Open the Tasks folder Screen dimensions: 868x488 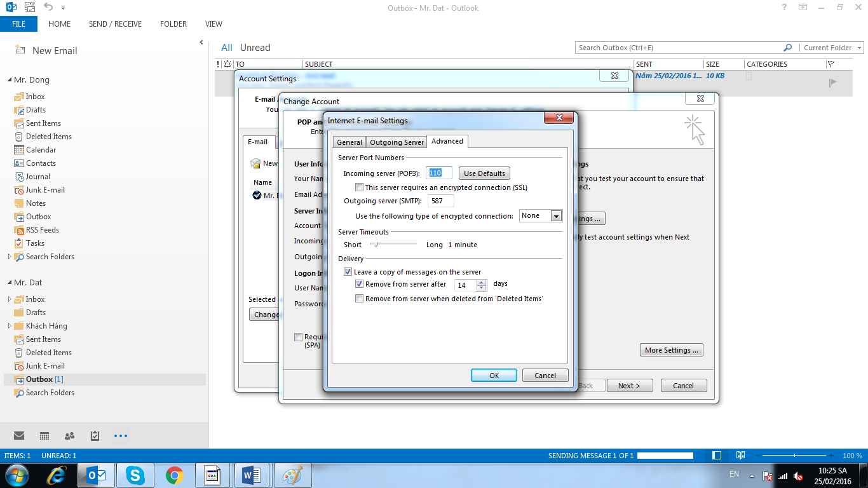tap(35, 243)
